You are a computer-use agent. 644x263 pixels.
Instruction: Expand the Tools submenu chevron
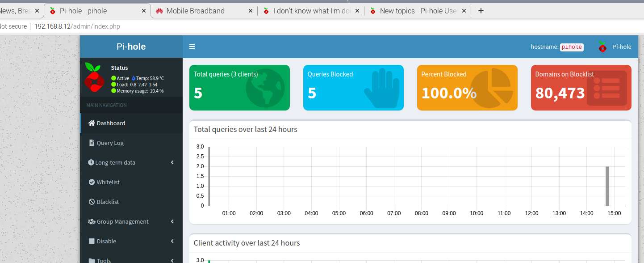click(172, 260)
